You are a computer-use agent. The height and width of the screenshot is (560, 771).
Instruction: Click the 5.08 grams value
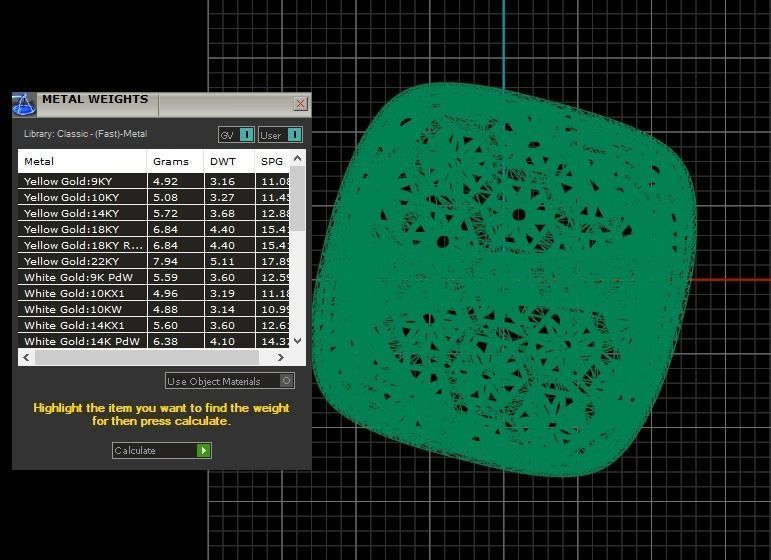(x=166, y=198)
